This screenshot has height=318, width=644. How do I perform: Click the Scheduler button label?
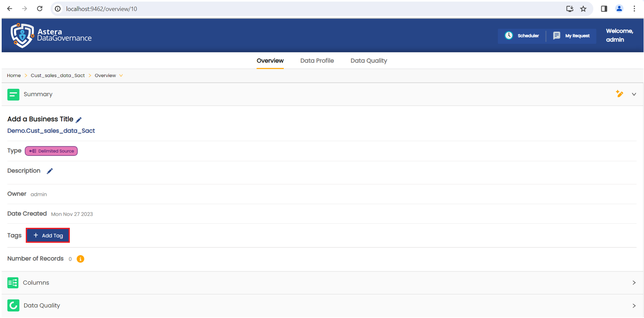(x=528, y=36)
